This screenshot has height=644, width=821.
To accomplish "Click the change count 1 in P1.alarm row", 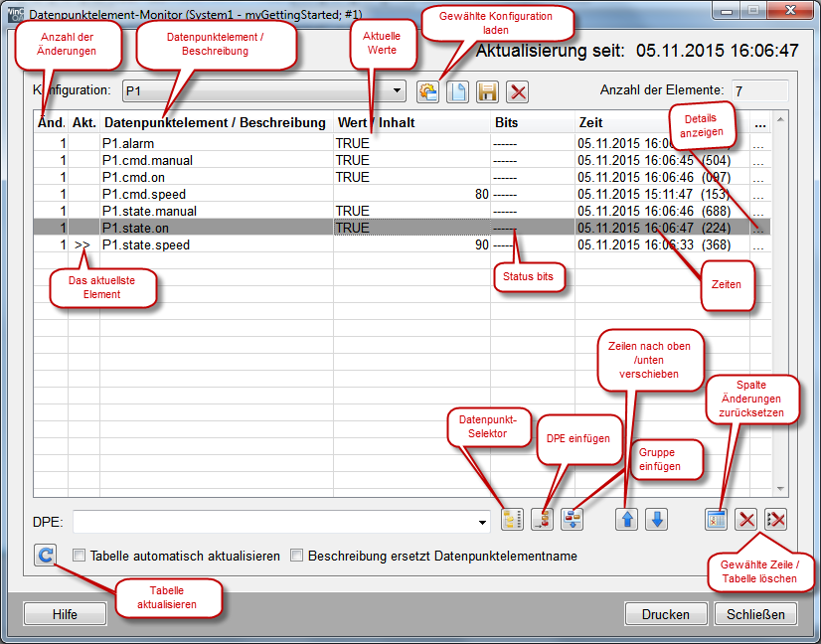I will (64, 143).
